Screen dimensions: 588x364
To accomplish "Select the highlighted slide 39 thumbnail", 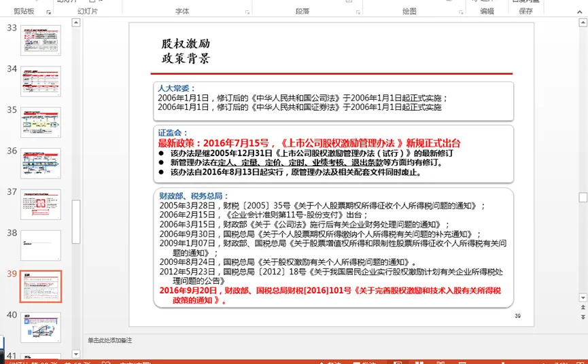I will (x=41, y=287).
